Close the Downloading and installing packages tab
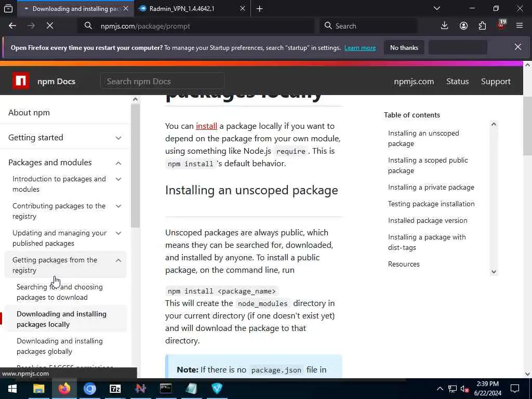The width and height of the screenshot is (532, 399). (x=126, y=8)
